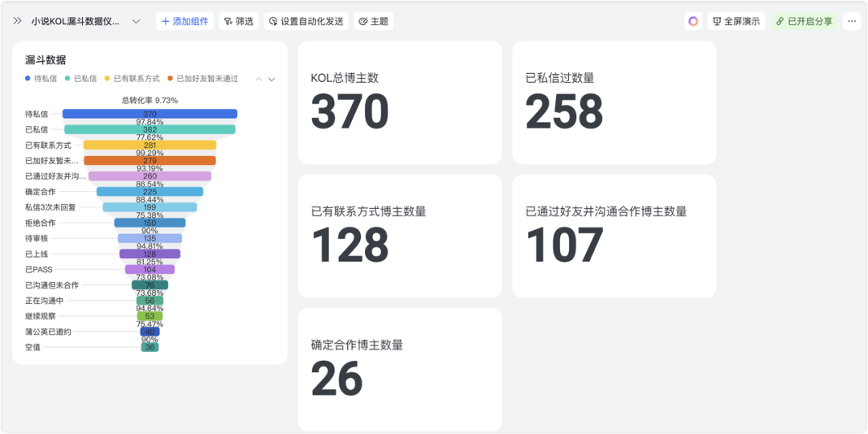Click the 确定合作博主数量 card title
The image size is (868, 434).
click(357, 346)
